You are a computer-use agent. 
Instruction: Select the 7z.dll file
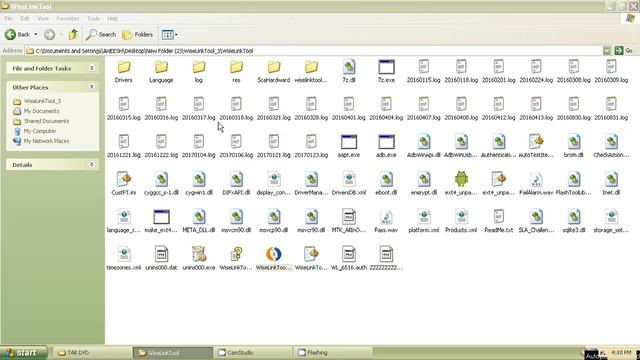click(349, 71)
